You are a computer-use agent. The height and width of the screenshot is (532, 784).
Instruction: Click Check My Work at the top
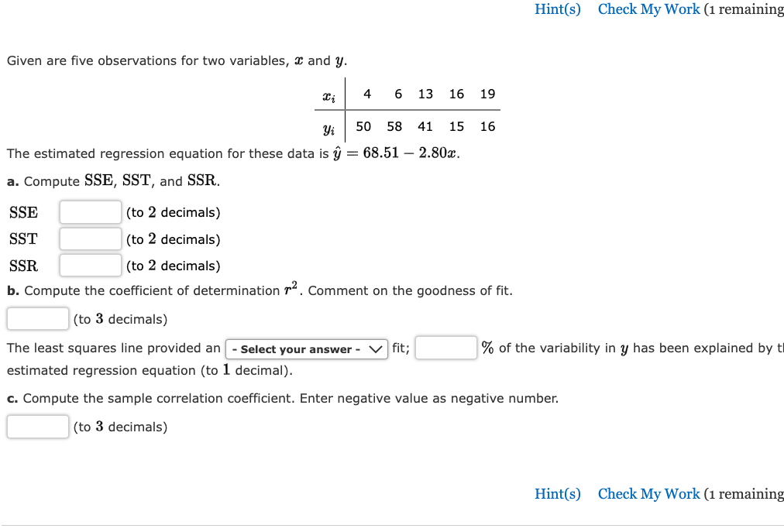pyautogui.click(x=648, y=9)
